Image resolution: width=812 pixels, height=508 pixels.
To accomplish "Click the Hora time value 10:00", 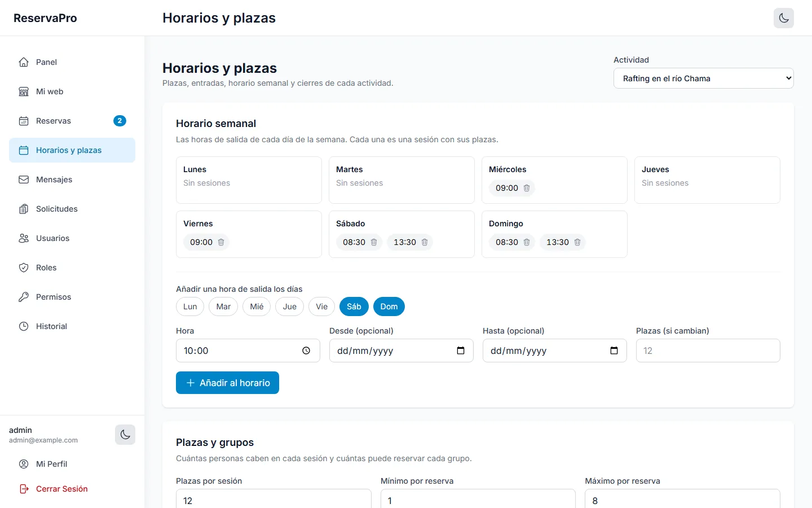I will (196, 351).
